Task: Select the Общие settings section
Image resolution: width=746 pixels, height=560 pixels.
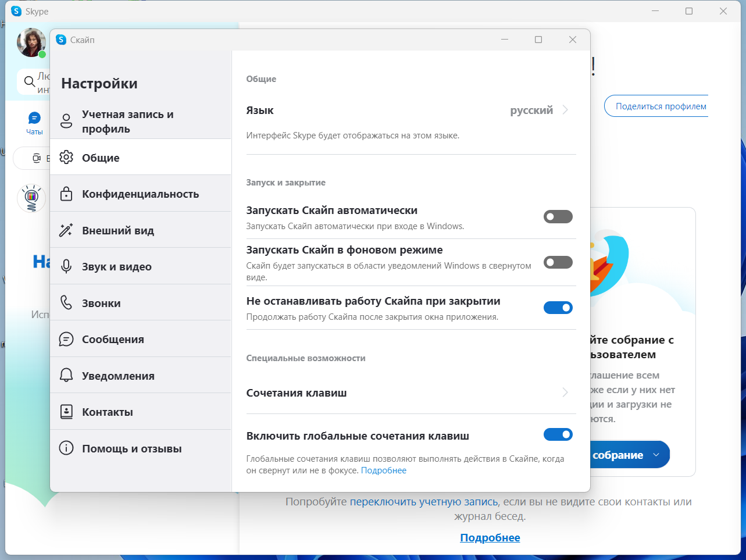Action: pyautogui.click(x=141, y=158)
